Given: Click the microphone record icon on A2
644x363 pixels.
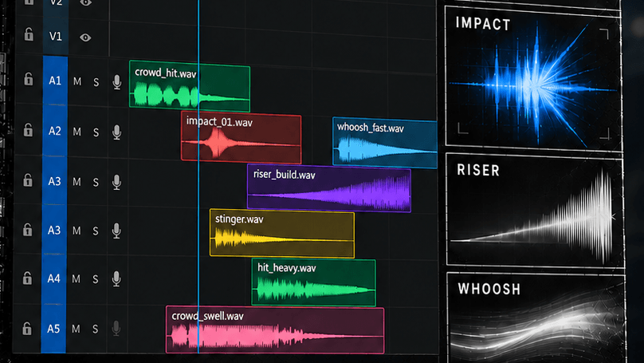Looking at the screenshot, I should [x=116, y=132].
